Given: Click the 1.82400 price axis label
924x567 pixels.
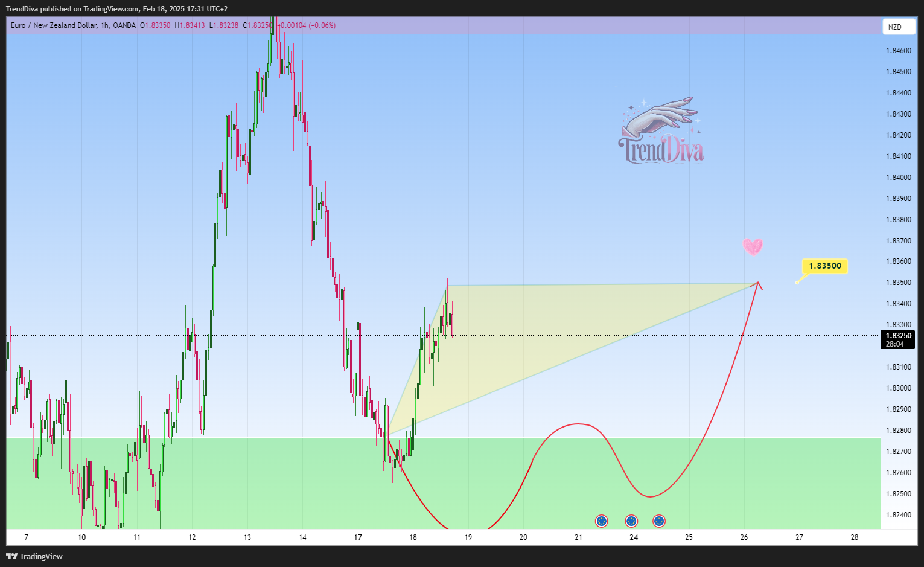Looking at the screenshot, I should [x=899, y=515].
